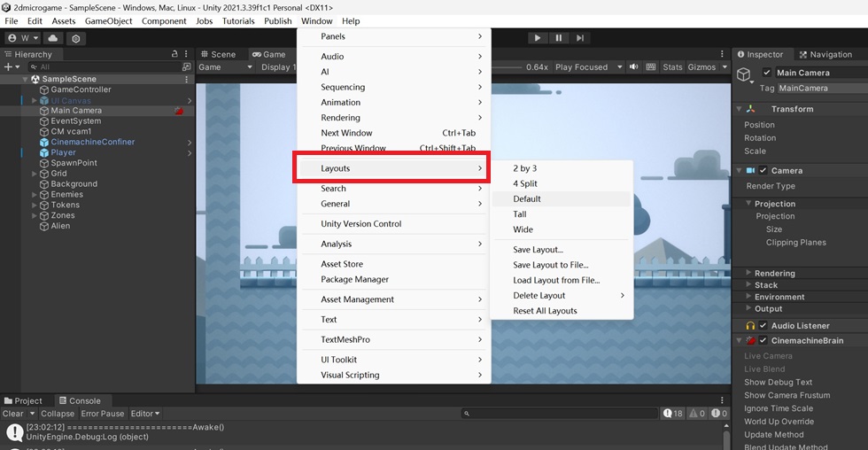Click the Awake() log entry icon
Image resolution: width=868 pixels, height=450 pixels.
pos(14,431)
